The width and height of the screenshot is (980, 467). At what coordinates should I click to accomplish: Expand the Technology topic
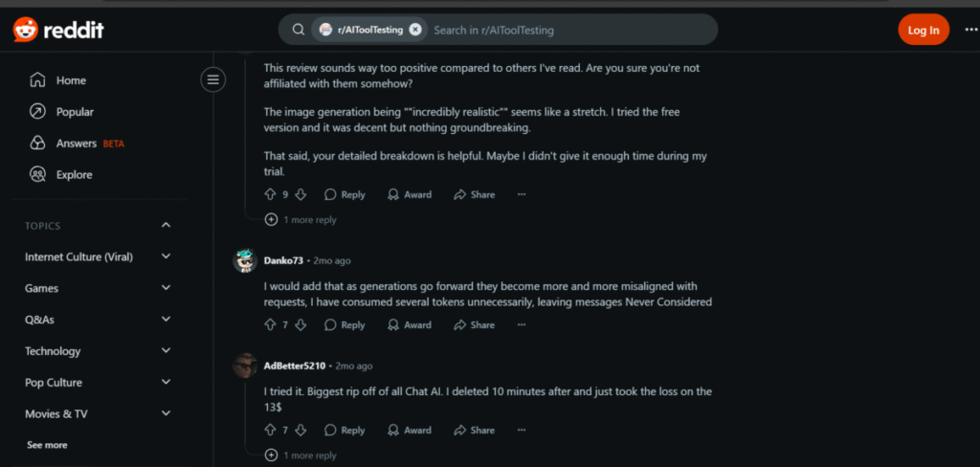[166, 351]
